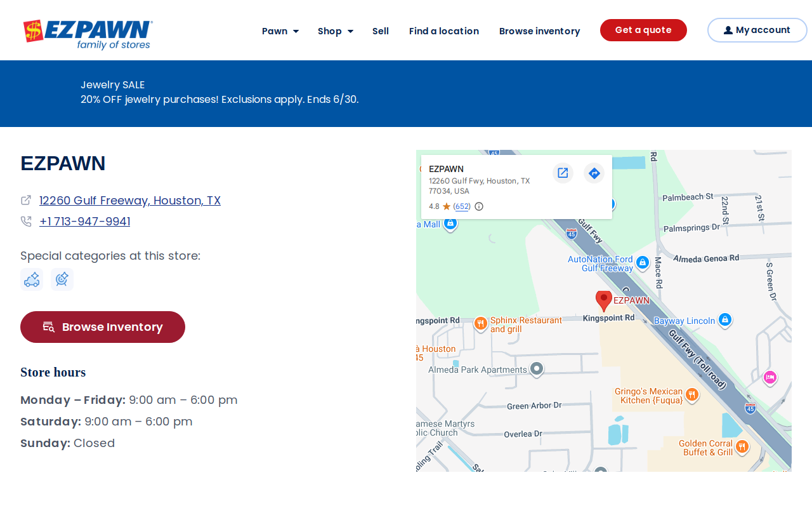Click the red EZPAWN map pin
The width and height of the screenshot is (812, 508).
pyautogui.click(x=603, y=301)
